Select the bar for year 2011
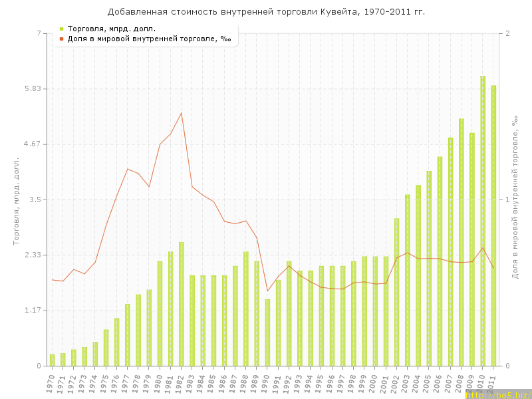This screenshot has width=532, height=399. pos(493,225)
